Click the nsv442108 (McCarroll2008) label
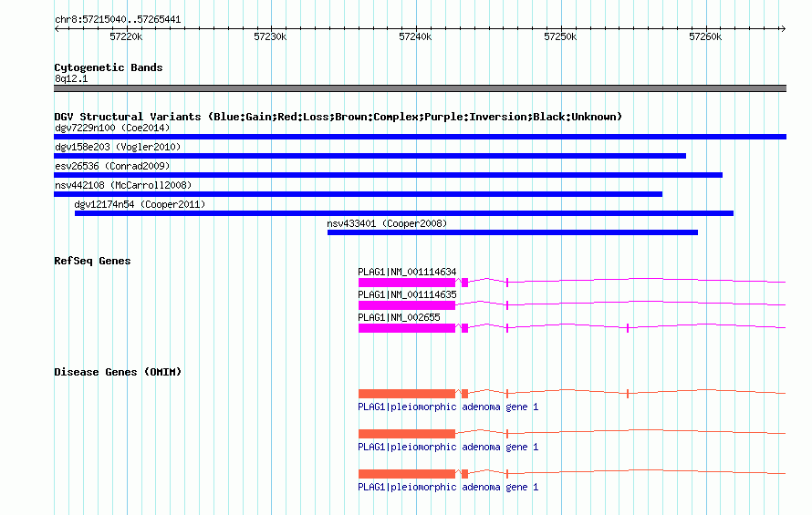This screenshot has width=812, height=515. click(123, 185)
